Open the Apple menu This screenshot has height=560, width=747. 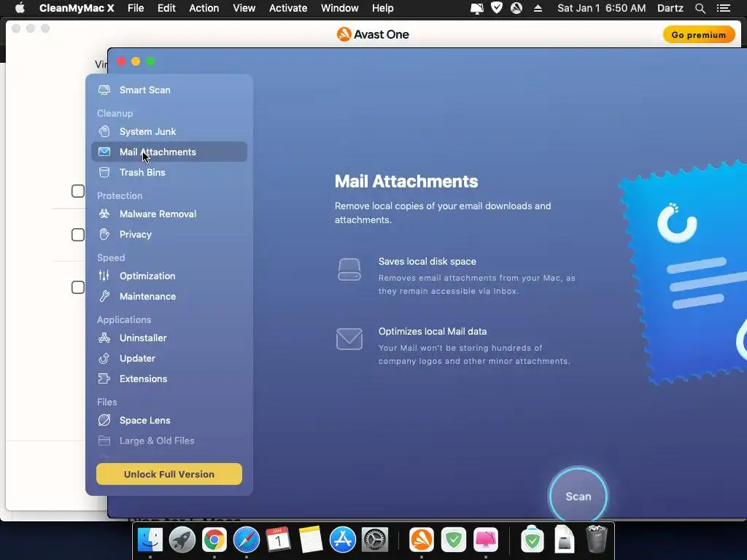(x=20, y=8)
